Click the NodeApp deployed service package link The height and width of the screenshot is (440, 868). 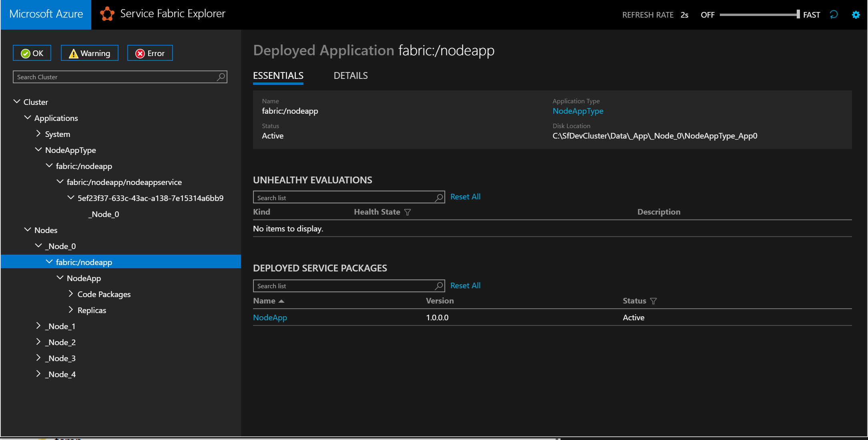click(270, 317)
